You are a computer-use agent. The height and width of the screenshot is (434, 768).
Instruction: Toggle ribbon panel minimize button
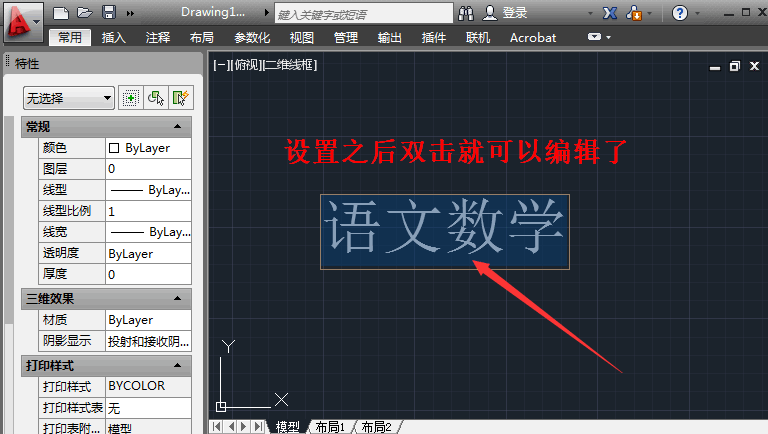[594, 37]
